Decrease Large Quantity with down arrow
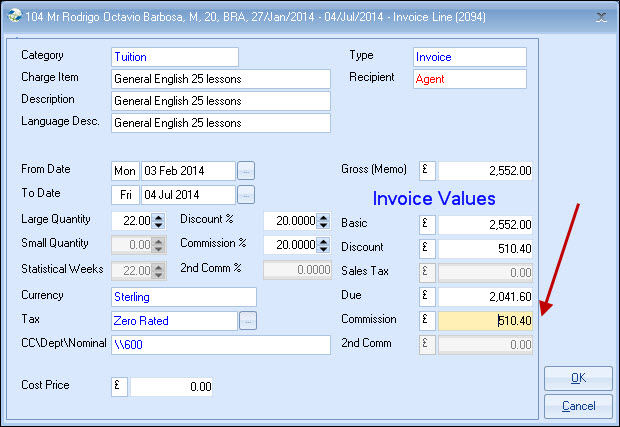Viewport: 620px width, 427px height. pos(159,225)
